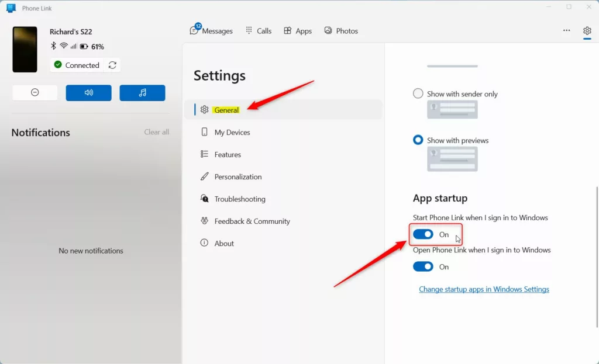This screenshot has width=599, height=364.
Task: Go to Personalization settings
Action: (x=284, y=176)
